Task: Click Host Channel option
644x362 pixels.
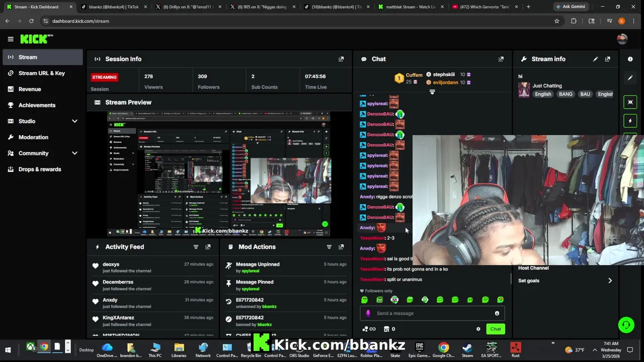Action: (533, 268)
